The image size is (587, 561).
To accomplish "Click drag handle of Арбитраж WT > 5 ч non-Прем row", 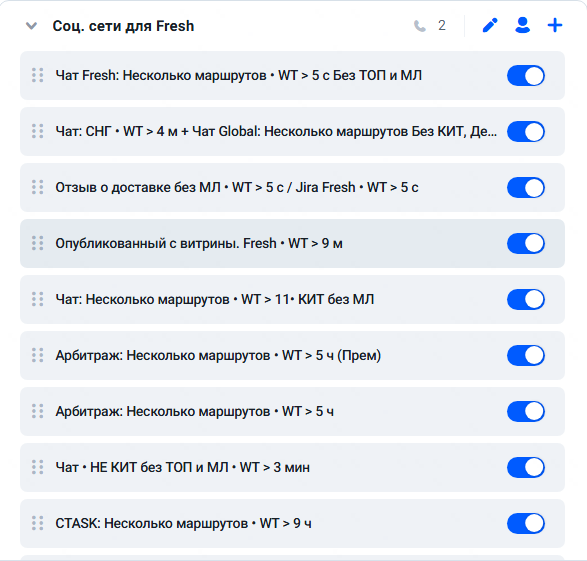I will point(37,411).
